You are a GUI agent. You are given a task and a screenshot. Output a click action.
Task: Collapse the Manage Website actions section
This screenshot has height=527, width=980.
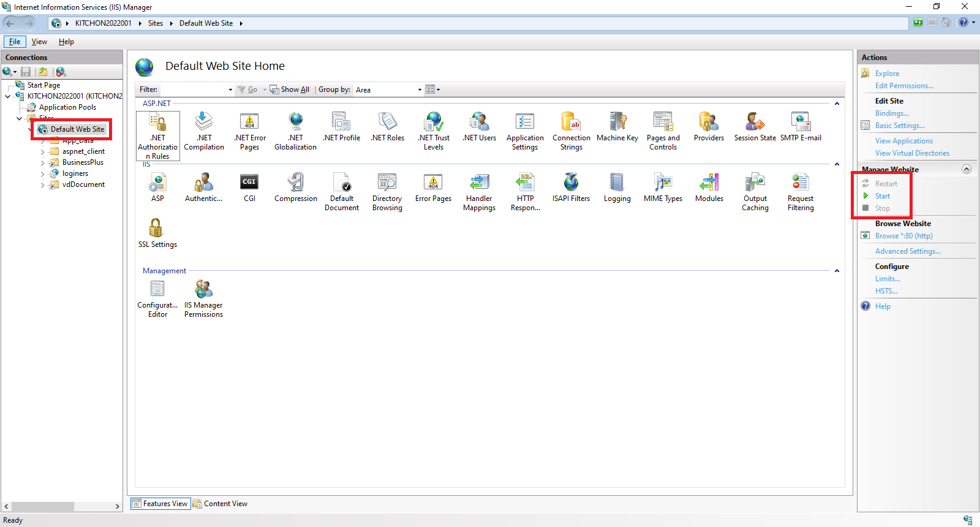967,169
